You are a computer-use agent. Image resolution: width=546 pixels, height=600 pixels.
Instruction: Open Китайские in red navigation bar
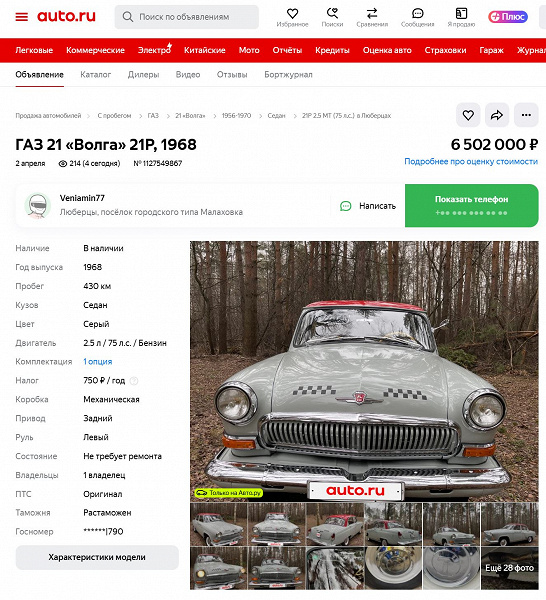(205, 50)
